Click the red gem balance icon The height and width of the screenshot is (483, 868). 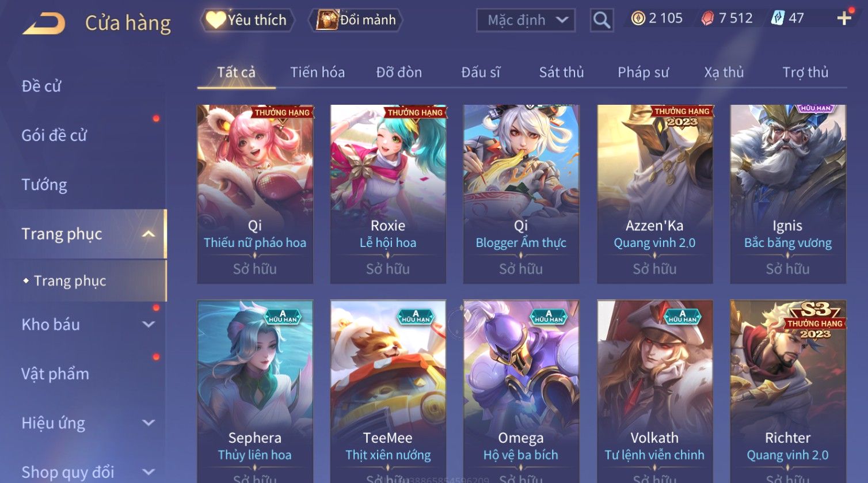click(707, 18)
